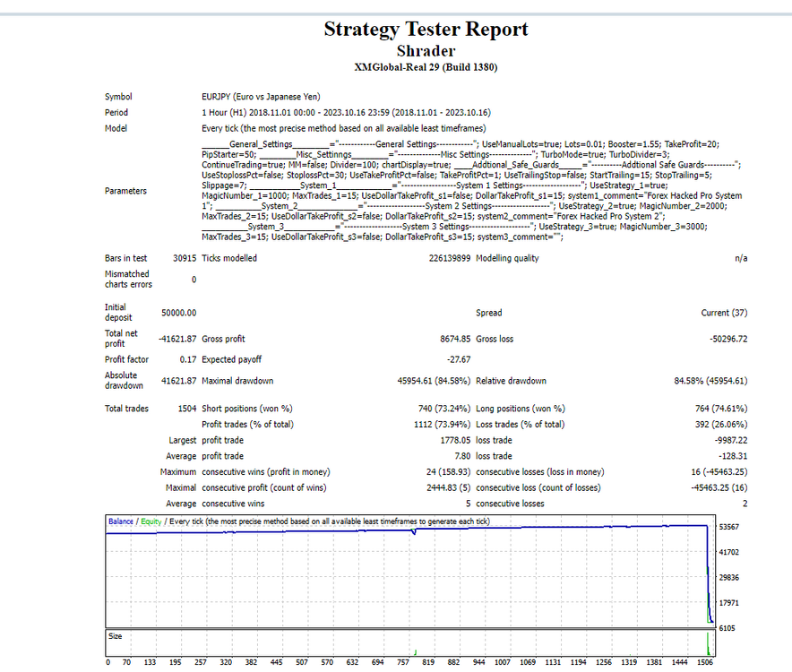Click Loss trades (% of total) label
Image resolution: width=792 pixels, height=672 pixels.
point(521,425)
